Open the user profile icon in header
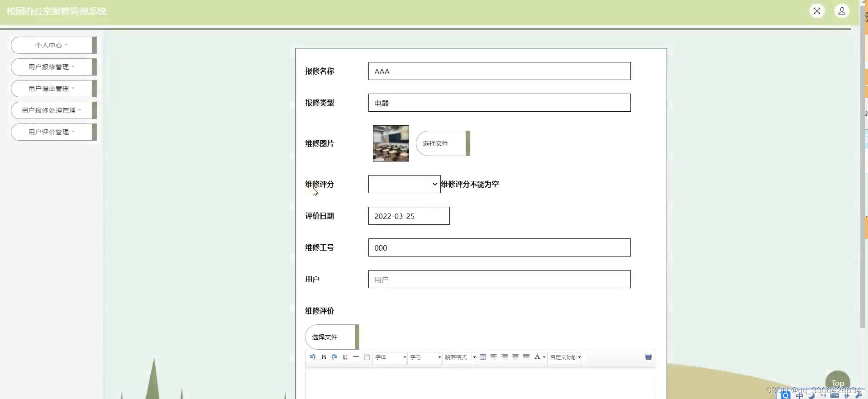This screenshot has height=399, width=868. [842, 11]
